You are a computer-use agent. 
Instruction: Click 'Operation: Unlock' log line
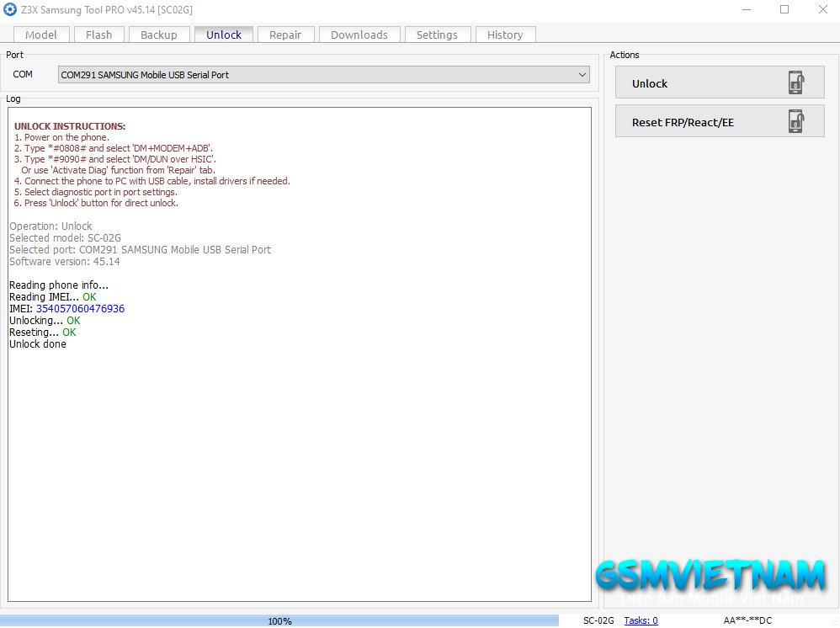pyautogui.click(x=51, y=226)
